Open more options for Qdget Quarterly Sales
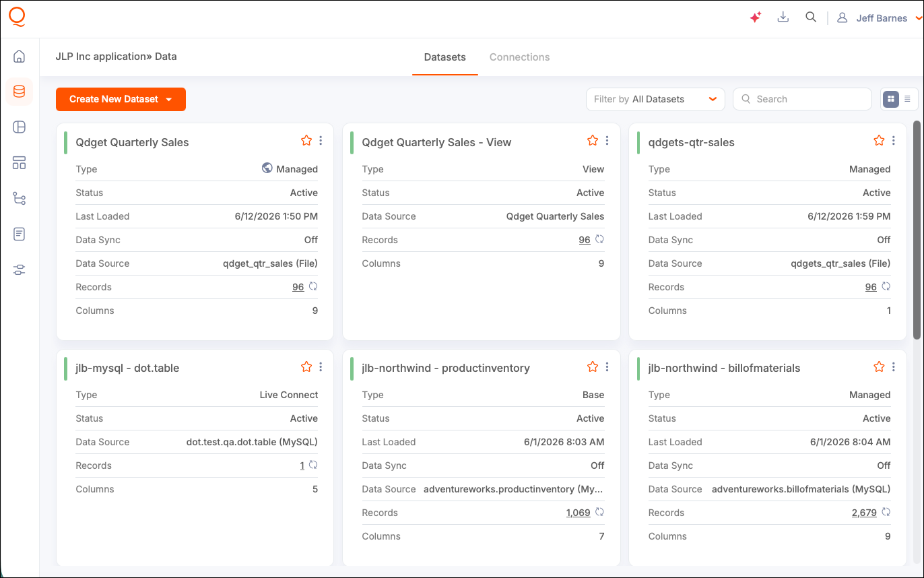Viewport: 924px width, 578px height. coord(321,140)
